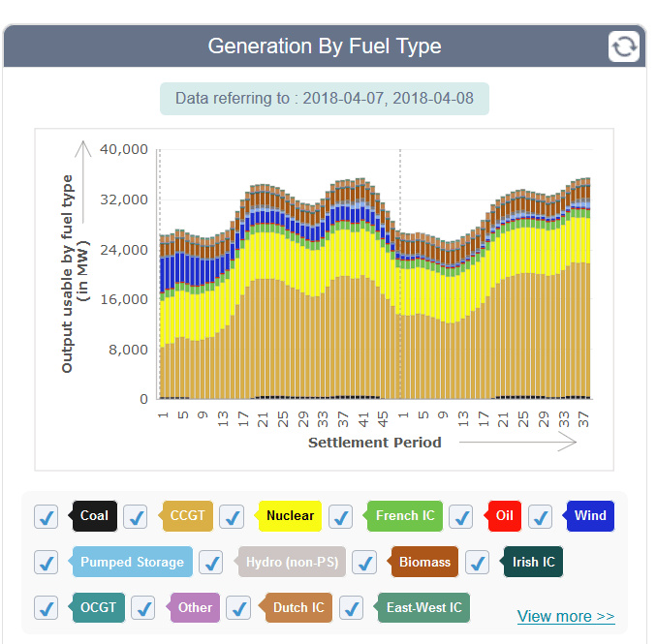
Task: Toggle the Pumped Storage checkbox
Action: (x=47, y=563)
